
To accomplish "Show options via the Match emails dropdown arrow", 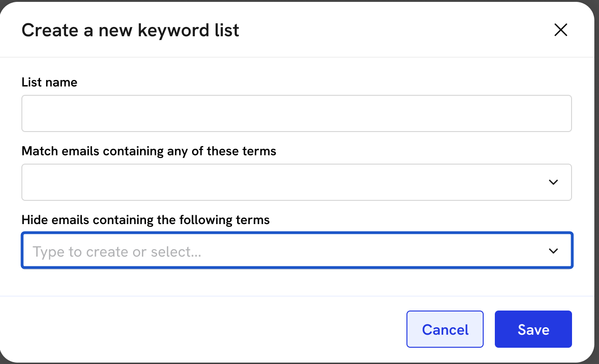I will point(553,182).
